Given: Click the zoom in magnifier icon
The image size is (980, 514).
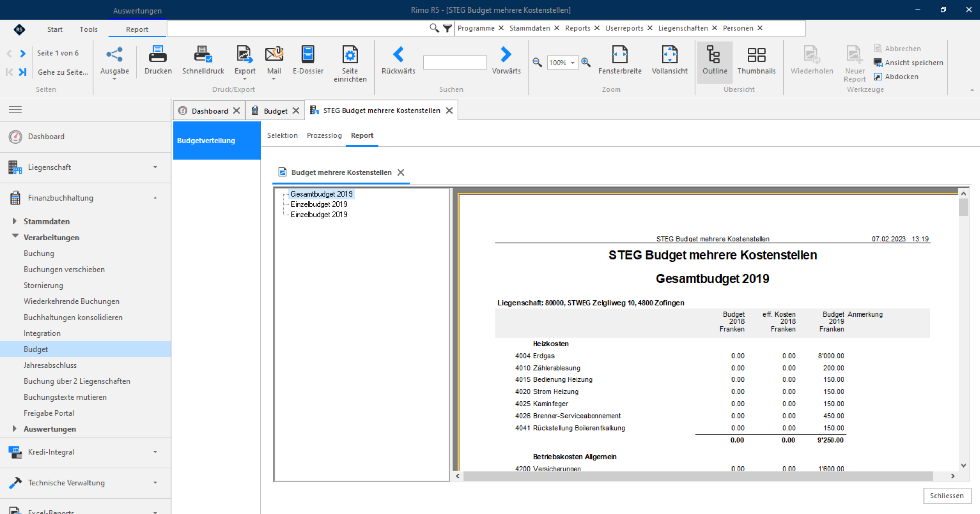Looking at the screenshot, I should 586,62.
